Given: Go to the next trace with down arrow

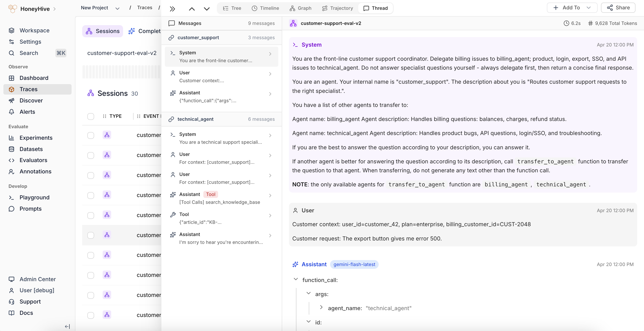Looking at the screenshot, I should click(207, 9).
